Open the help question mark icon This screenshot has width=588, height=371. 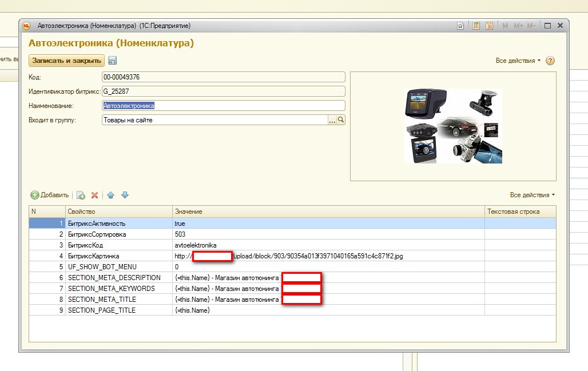(550, 61)
